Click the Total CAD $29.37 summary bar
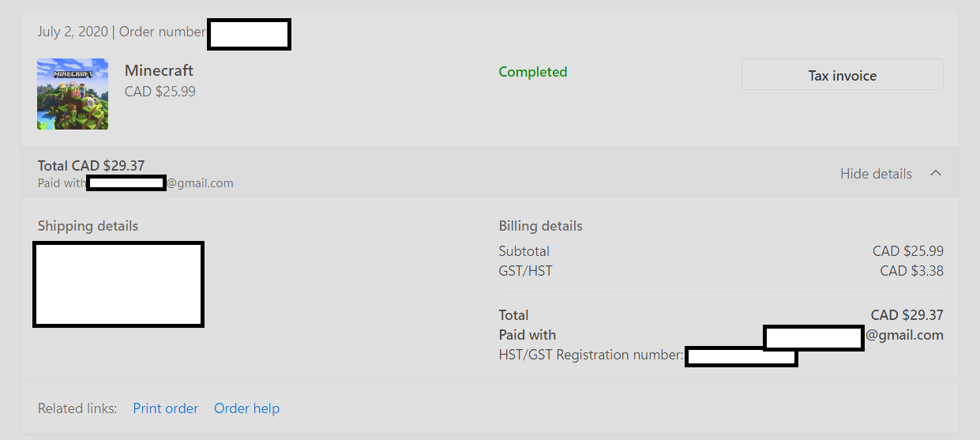The height and width of the screenshot is (440, 980). (x=490, y=173)
